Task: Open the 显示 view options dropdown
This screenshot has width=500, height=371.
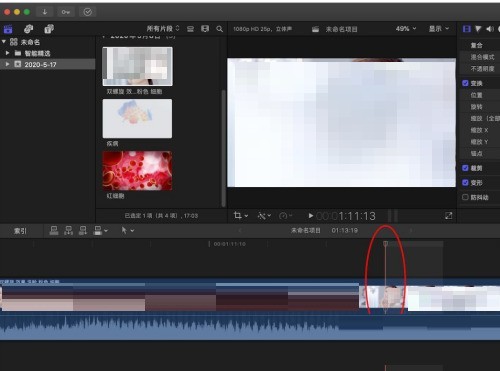Action: pyautogui.click(x=439, y=29)
